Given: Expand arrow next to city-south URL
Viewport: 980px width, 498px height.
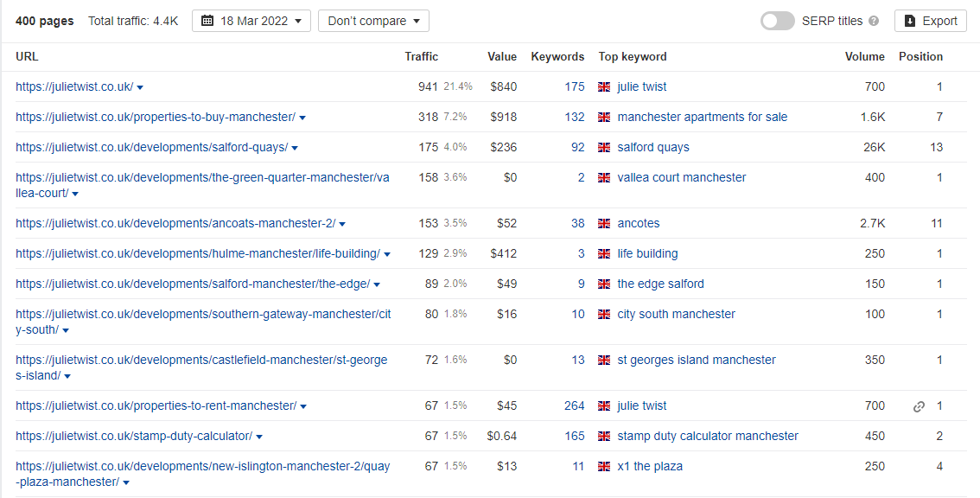Looking at the screenshot, I should pyautogui.click(x=66, y=330).
